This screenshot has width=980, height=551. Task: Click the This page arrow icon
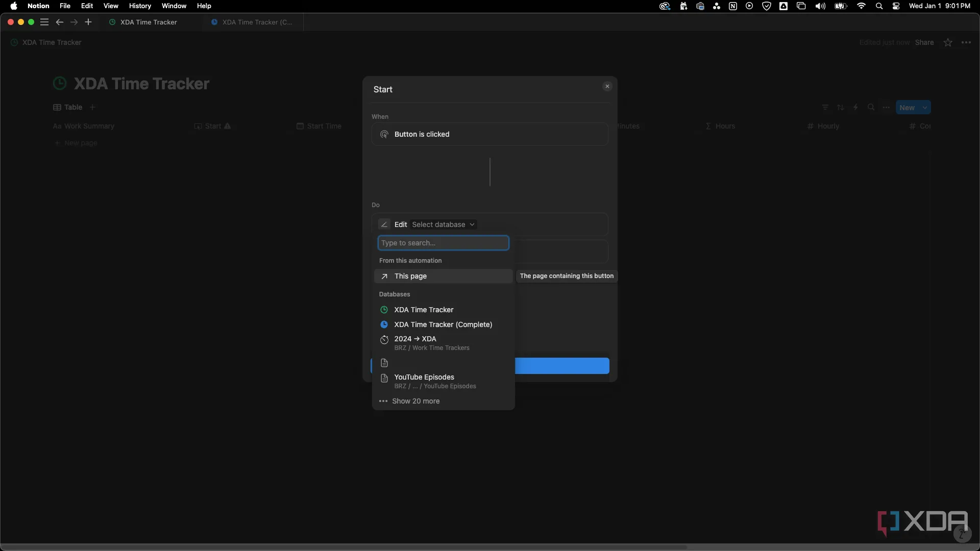[384, 276]
